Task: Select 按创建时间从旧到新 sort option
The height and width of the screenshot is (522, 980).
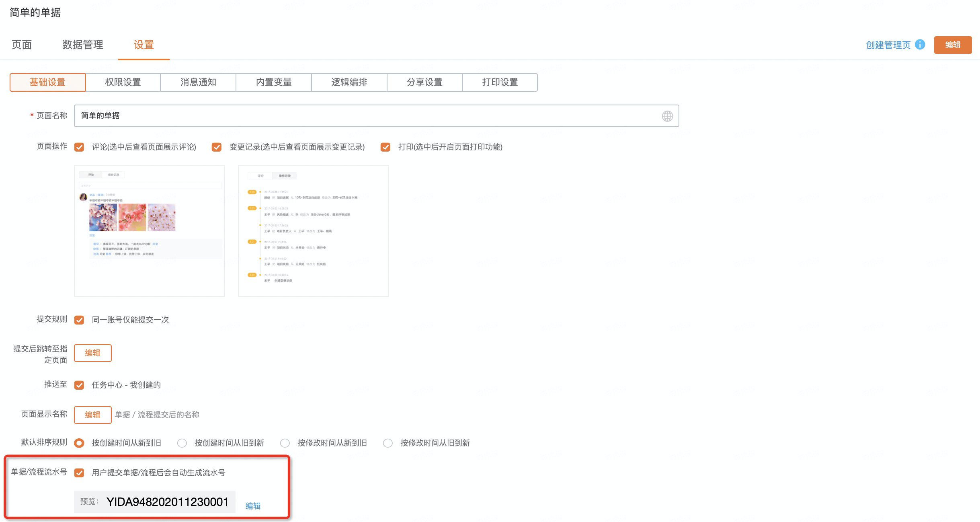Action: pos(182,443)
